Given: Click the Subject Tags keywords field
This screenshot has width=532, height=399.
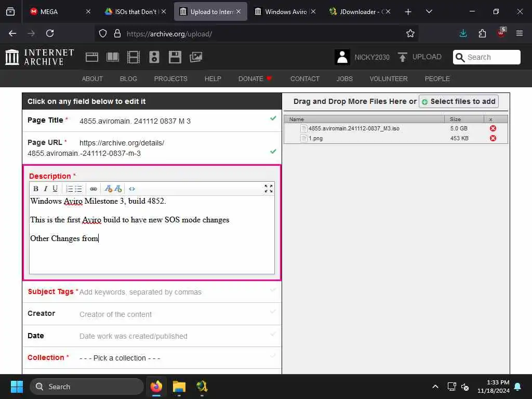Looking at the screenshot, I should tap(152, 292).
